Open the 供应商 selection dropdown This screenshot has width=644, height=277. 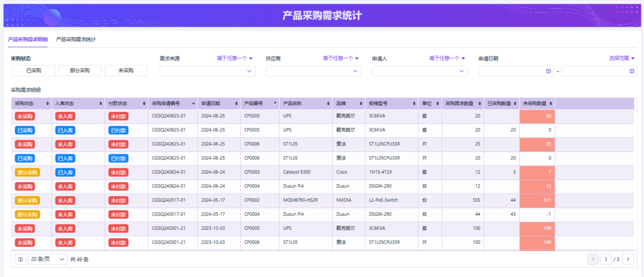point(313,71)
